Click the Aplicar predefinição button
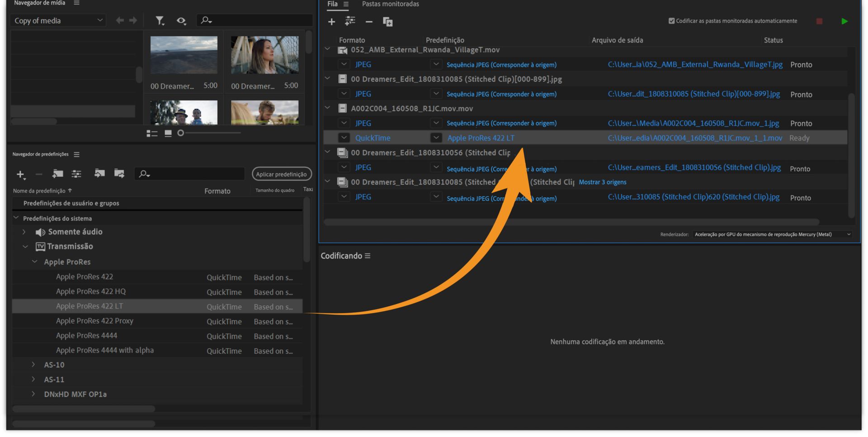This screenshot has width=868, height=437. click(281, 174)
